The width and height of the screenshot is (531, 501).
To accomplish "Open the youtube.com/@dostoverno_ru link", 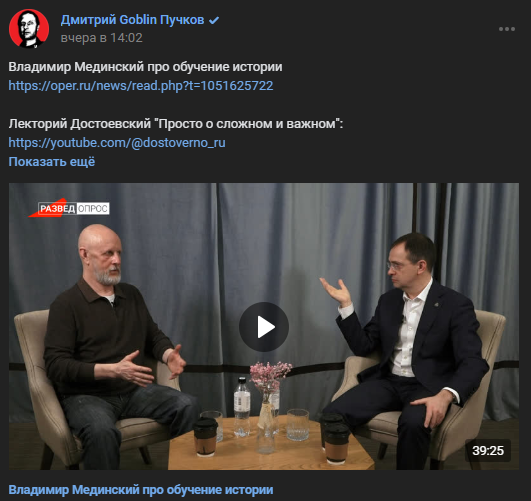I will [117, 143].
